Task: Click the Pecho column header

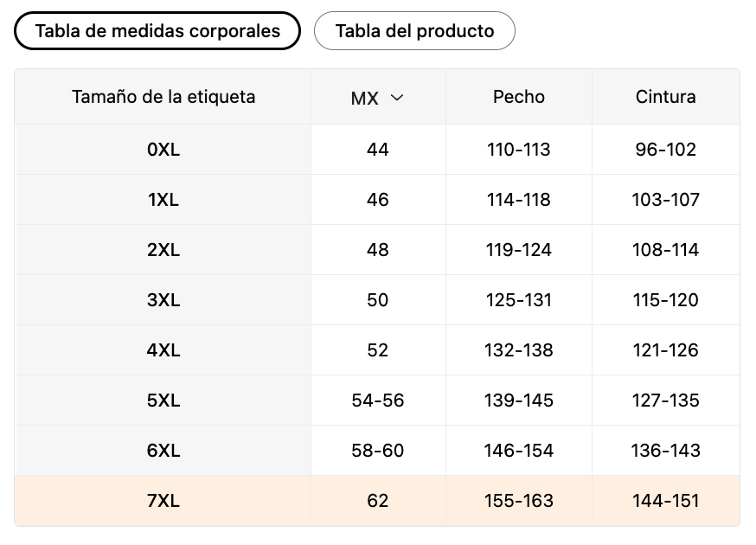Action: click(x=519, y=97)
